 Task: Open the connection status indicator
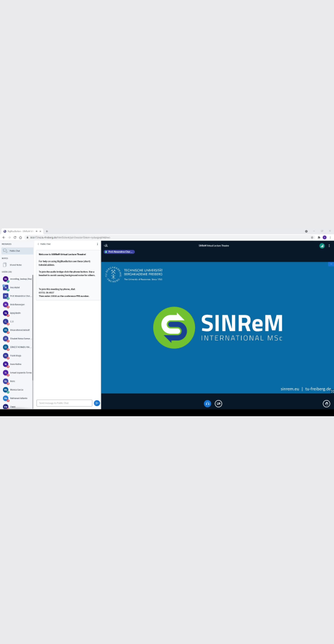322,246
